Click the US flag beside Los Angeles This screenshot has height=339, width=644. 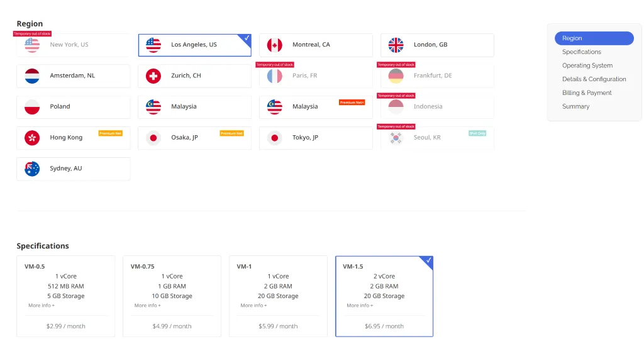(x=153, y=45)
